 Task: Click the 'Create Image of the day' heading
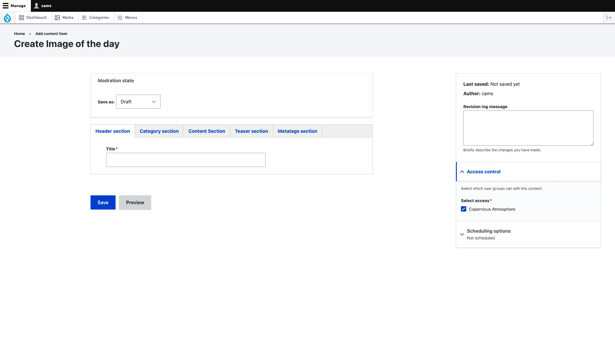pos(67,44)
